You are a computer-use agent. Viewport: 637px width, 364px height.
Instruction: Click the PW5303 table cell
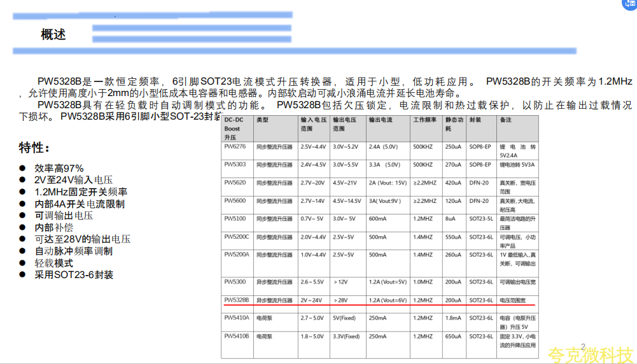click(x=235, y=164)
